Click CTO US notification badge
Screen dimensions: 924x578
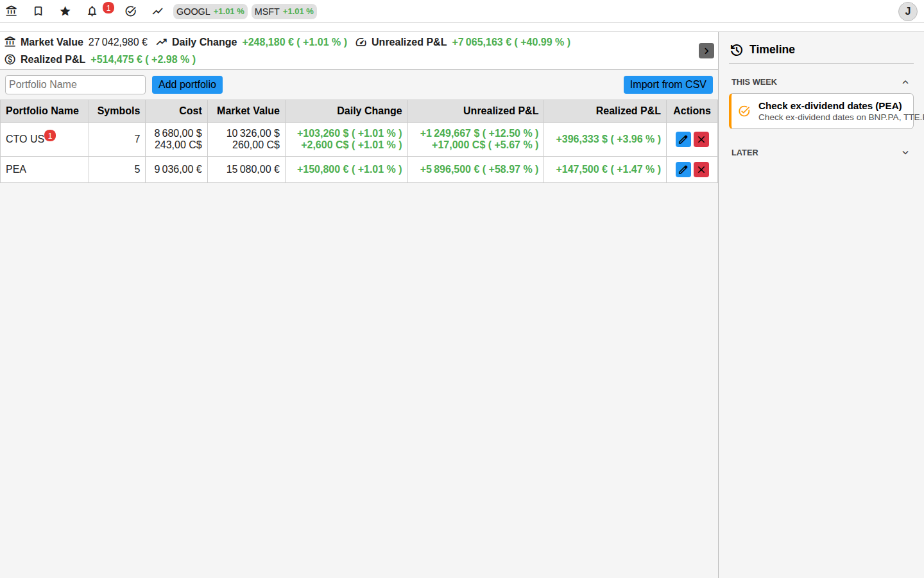[50, 136]
